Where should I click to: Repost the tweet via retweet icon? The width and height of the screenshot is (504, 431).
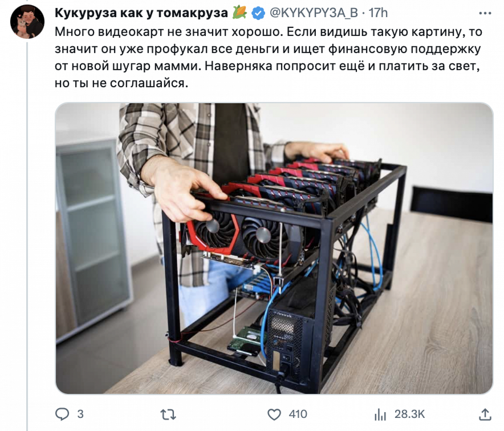[168, 415]
